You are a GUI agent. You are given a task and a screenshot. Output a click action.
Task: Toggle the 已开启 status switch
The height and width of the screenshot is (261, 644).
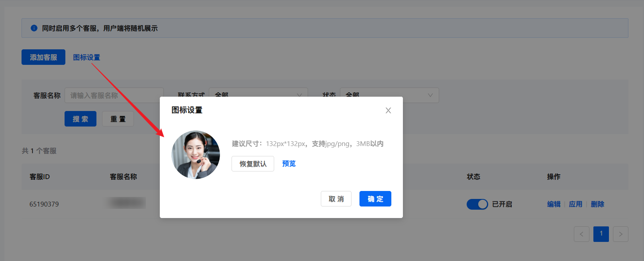[x=477, y=204]
